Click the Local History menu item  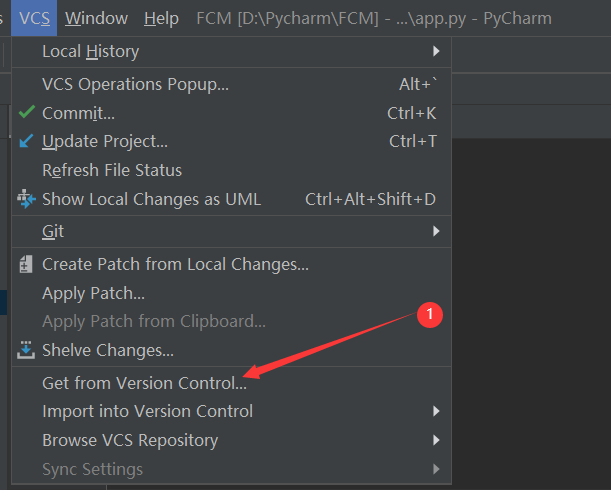coord(90,51)
